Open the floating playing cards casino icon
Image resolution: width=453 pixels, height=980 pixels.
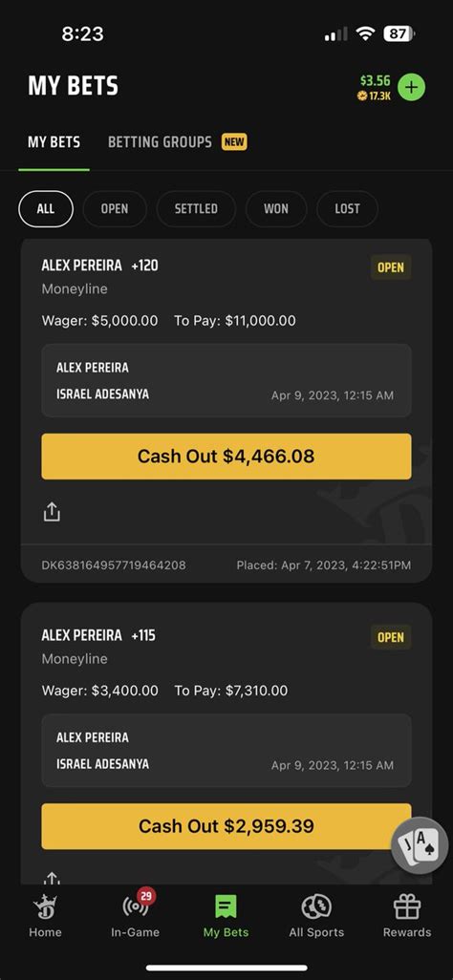(420, 845)
